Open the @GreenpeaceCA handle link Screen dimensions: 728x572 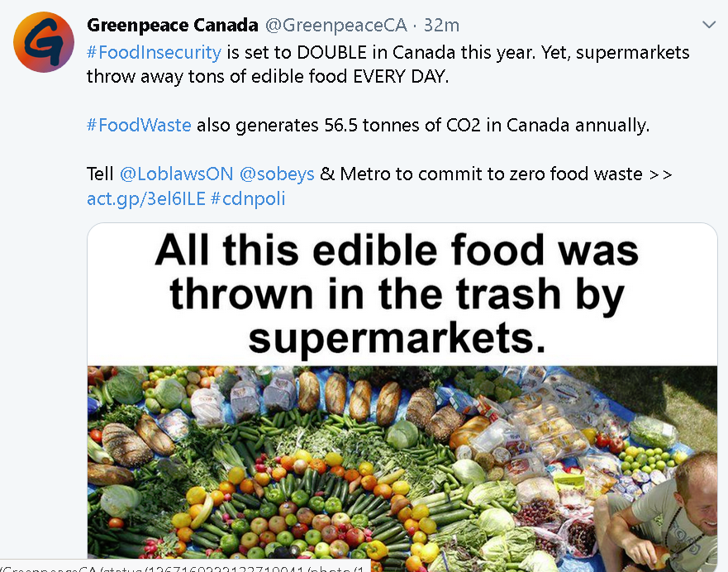click(336, 25)
